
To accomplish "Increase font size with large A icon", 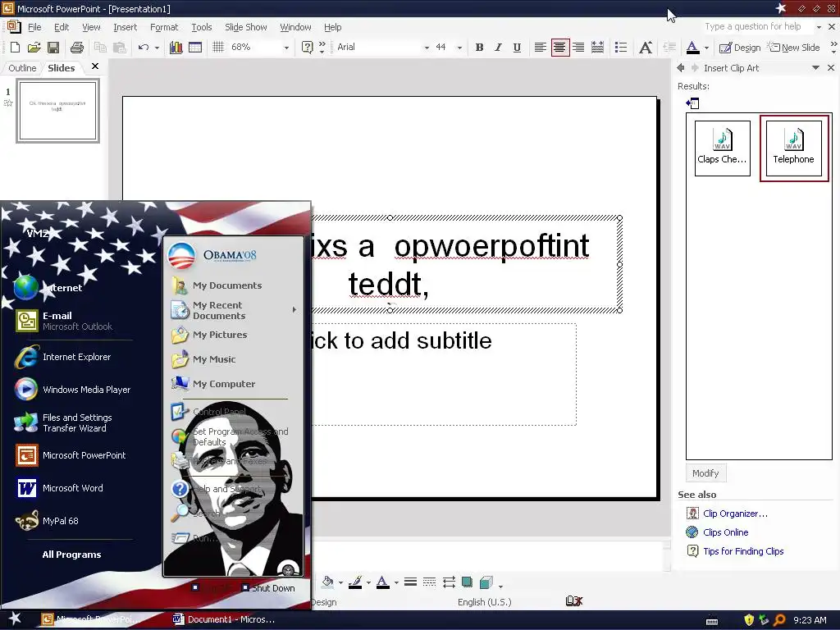I will (x=646, y=48).
